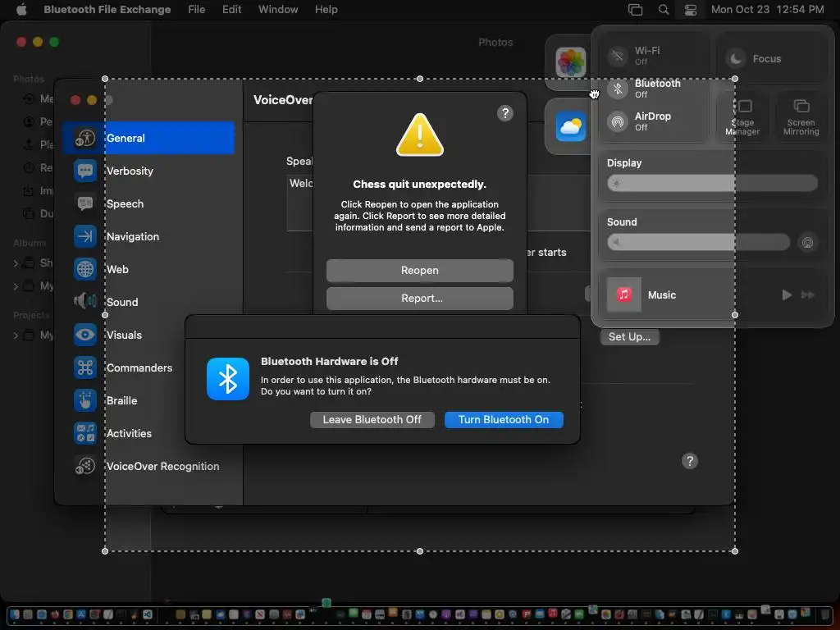
Task: Choose the Speech category icon
Action: coord(85,203)
